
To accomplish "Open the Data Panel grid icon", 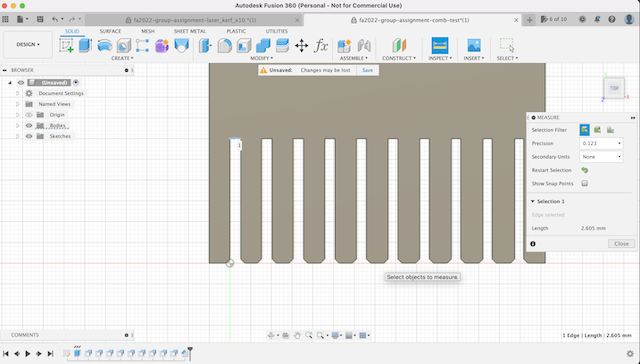I will coord(5,19).
